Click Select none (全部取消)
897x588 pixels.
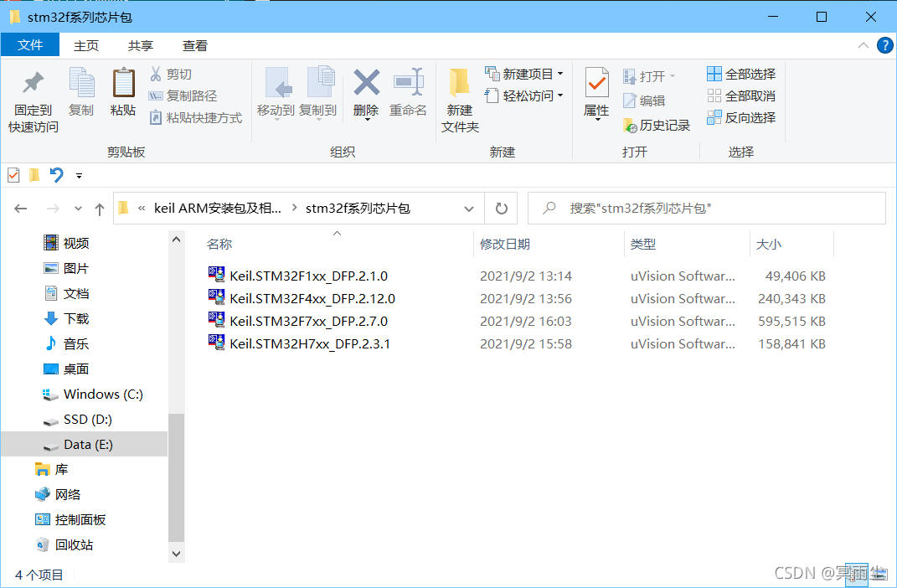pos(741,95)
